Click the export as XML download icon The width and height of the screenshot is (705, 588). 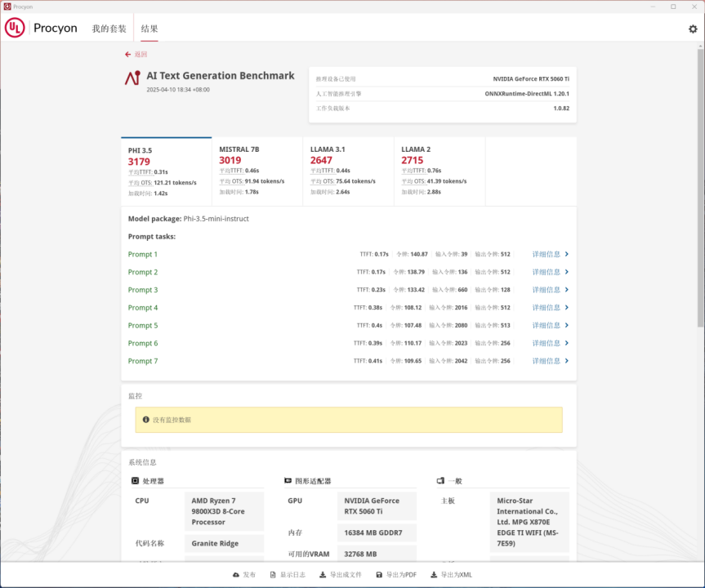[x=434, y=575]
